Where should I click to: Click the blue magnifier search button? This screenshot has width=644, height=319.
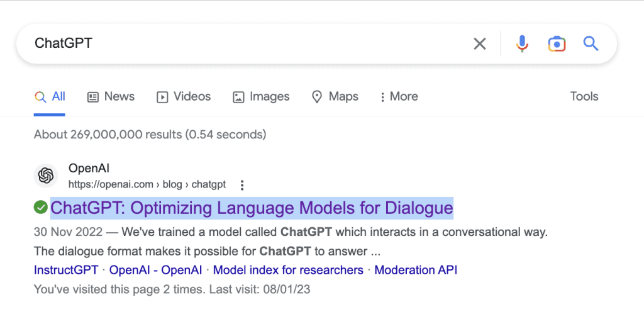click(x=590, y=43)
